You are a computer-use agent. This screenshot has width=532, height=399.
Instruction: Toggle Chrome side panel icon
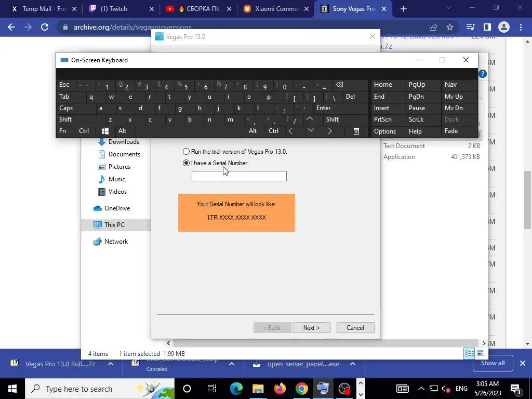coord(487,27)
